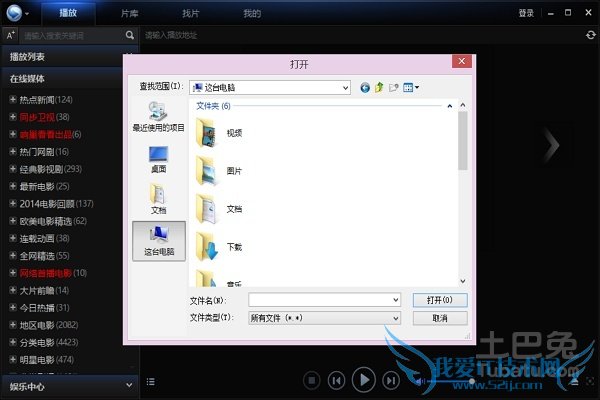Screen dimensions: 600x400
Task: Open the 找片 tab
Action: coord(191,13)
